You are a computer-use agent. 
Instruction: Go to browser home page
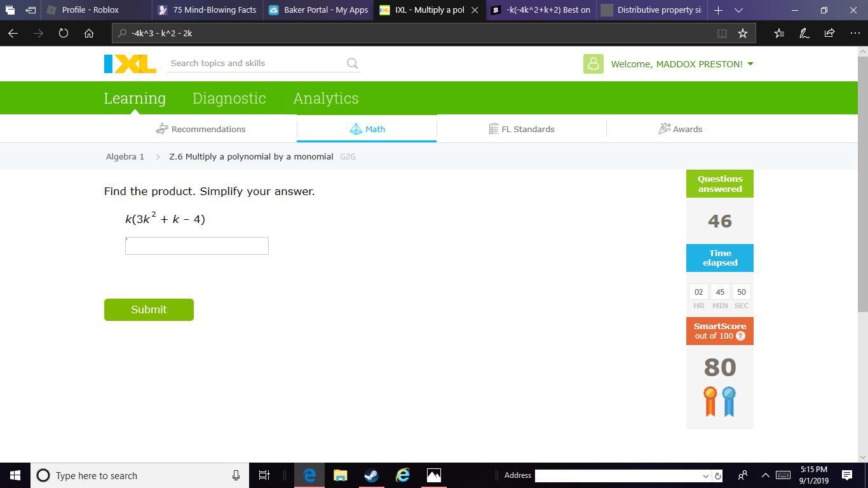(89, 33)
